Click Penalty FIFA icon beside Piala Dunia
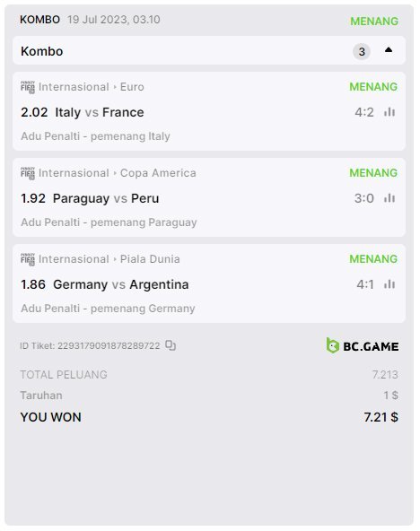Screen dimensions: 420x531 (x=28, y=259)
